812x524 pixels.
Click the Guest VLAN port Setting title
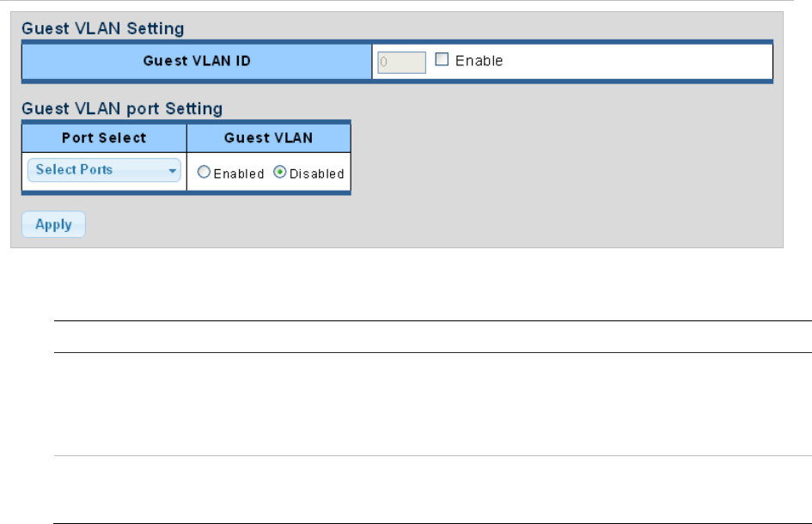point(121,108)
